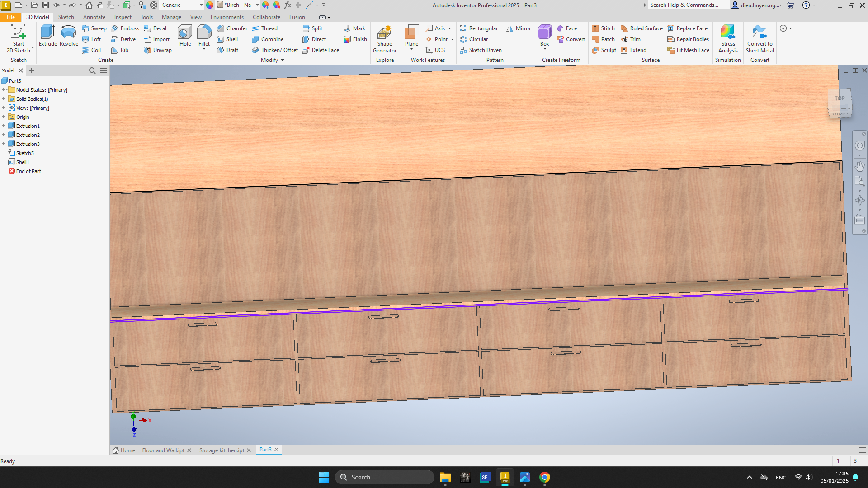
Task: Expand the Extrusion3 node
Action: [4, 144]
